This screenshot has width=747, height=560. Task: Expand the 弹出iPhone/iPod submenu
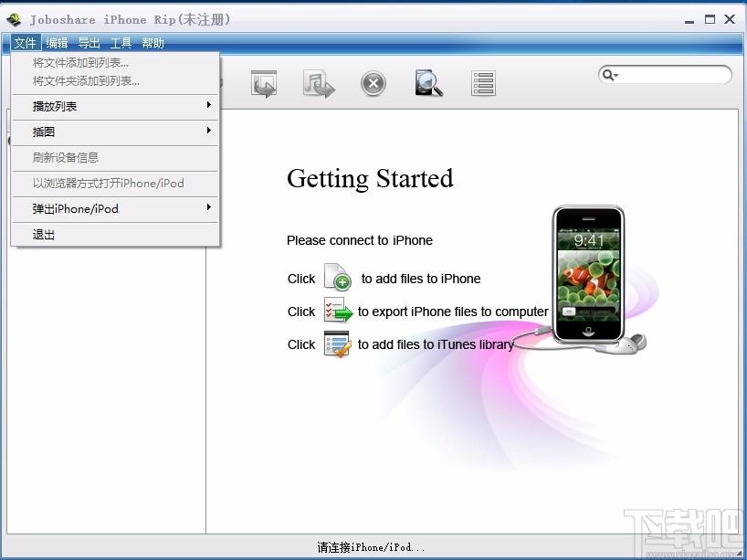click(115, 209)
